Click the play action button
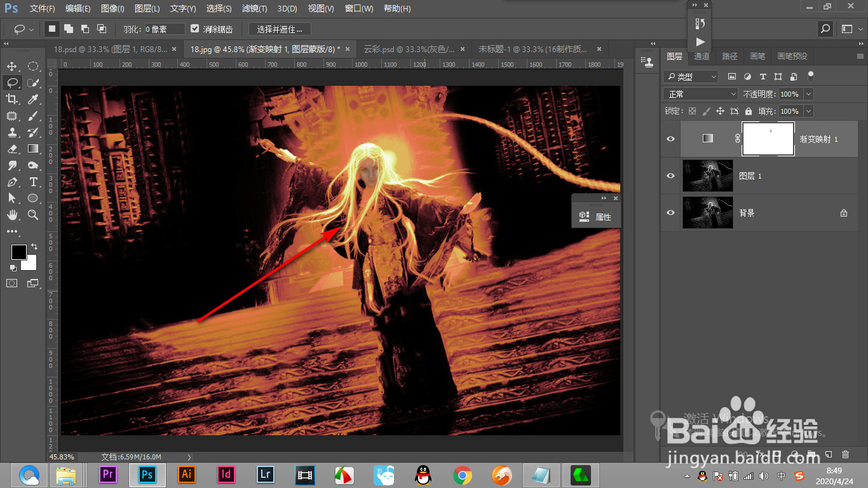 (x=700, y=42)
